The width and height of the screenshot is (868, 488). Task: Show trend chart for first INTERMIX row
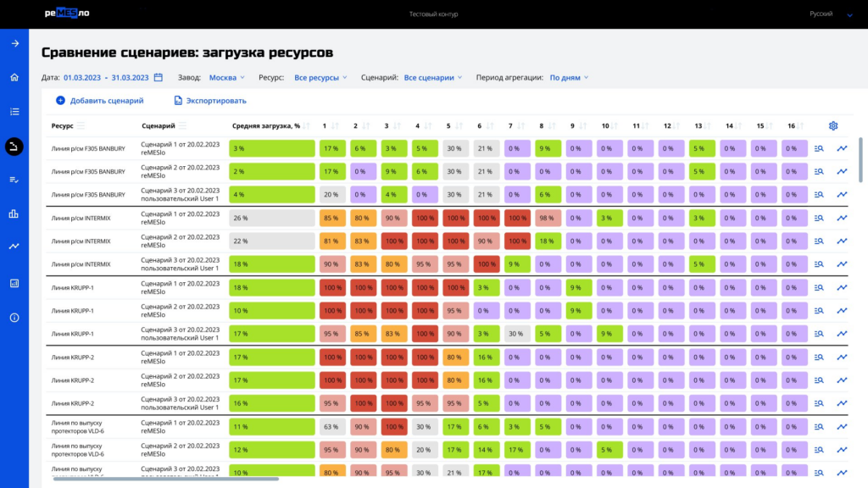click(842, 218)
